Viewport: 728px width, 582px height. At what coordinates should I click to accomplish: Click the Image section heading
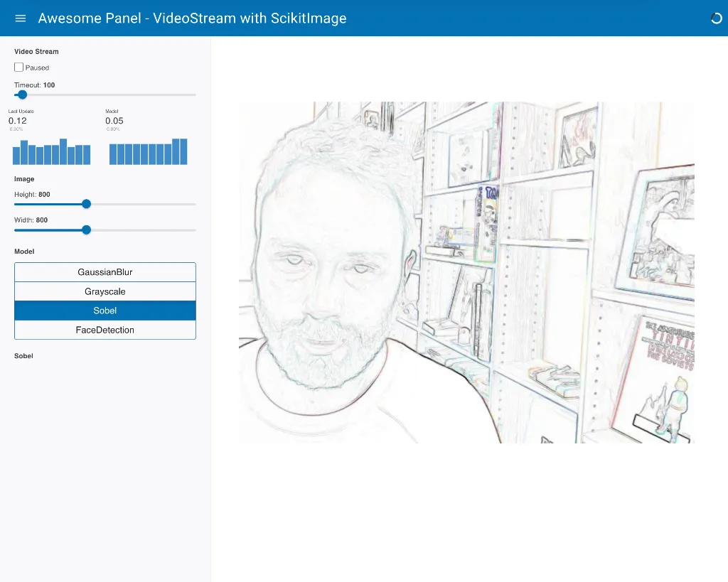pyautogui.click(x=24, y=179)
